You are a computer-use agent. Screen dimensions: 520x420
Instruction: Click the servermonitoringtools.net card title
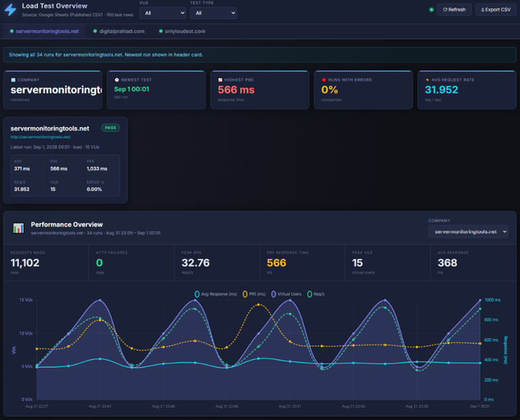(49, 129)
